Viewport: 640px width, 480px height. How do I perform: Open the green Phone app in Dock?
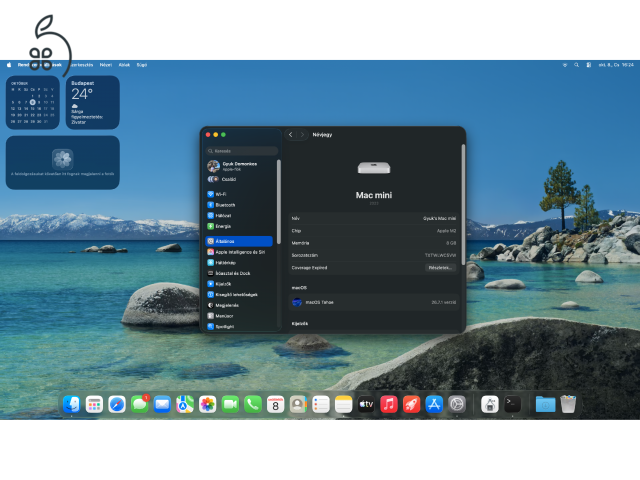[x=253, y=404]
